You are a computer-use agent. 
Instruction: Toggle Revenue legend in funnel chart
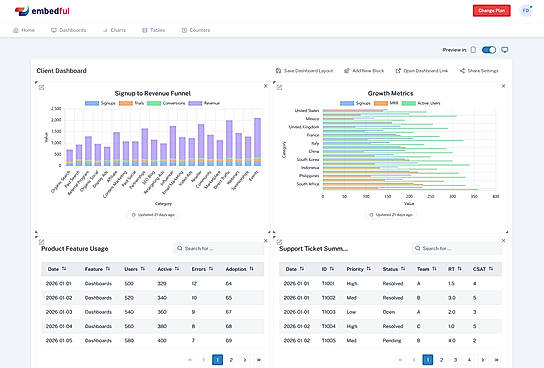pos(204,103)
